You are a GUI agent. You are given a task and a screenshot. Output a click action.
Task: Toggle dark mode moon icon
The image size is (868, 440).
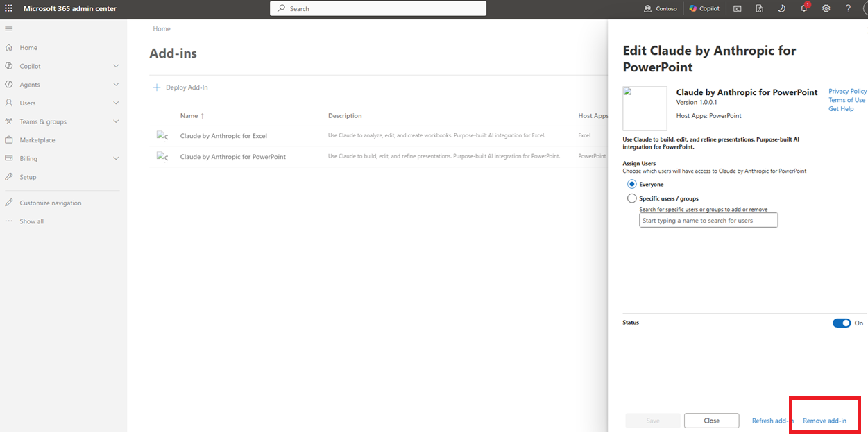click(x=781, y=8)
